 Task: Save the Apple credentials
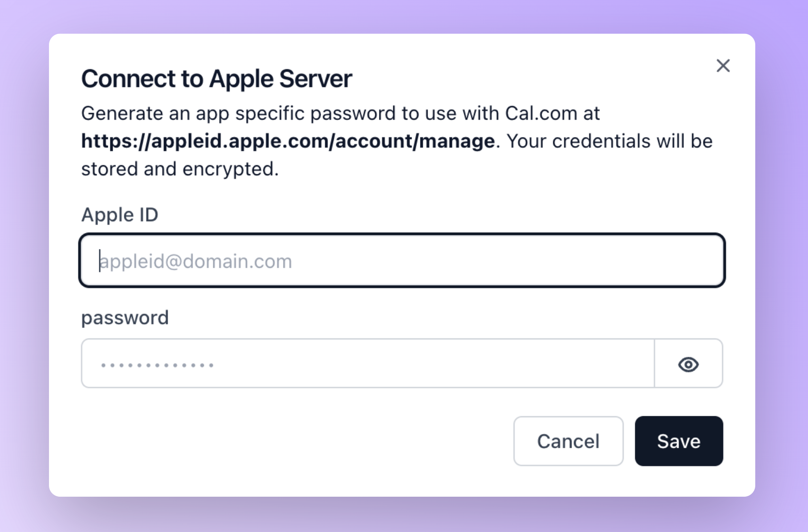[x=679, y=441]
